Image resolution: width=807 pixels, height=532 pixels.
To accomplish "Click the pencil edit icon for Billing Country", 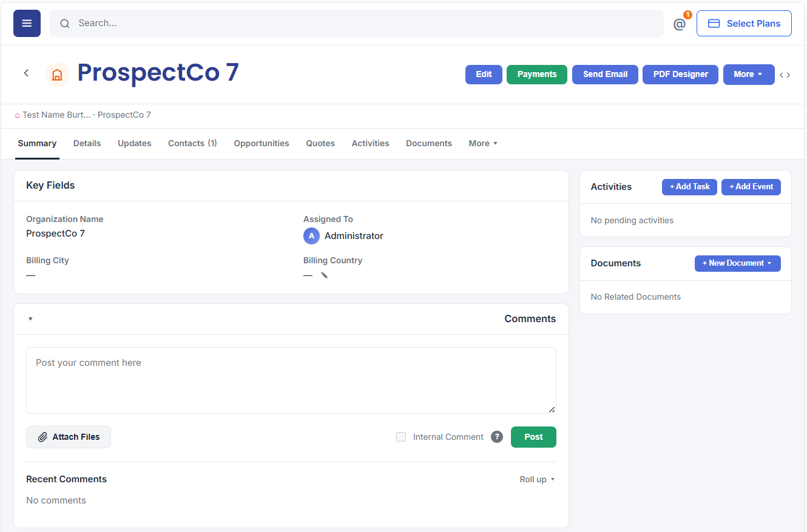I will 325,275.
